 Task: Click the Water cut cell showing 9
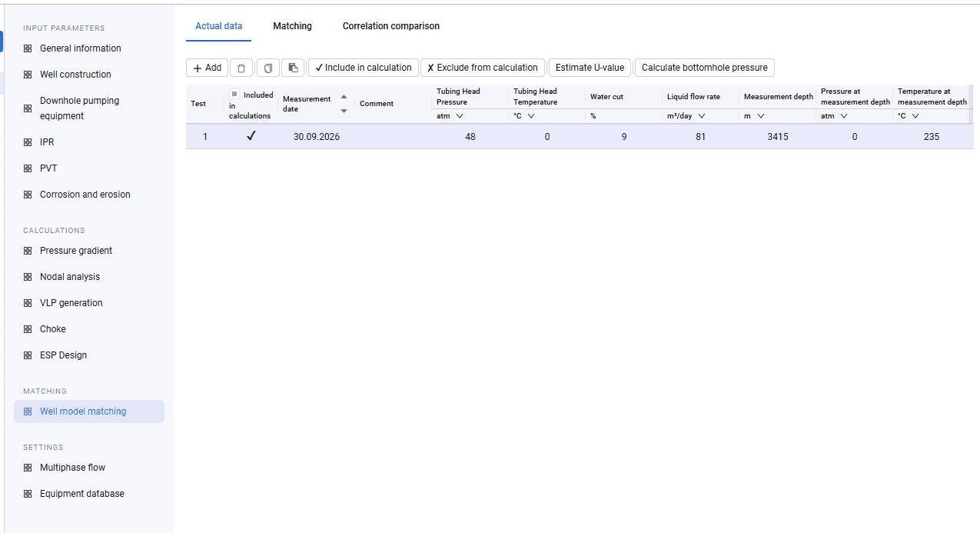[624, 137]
